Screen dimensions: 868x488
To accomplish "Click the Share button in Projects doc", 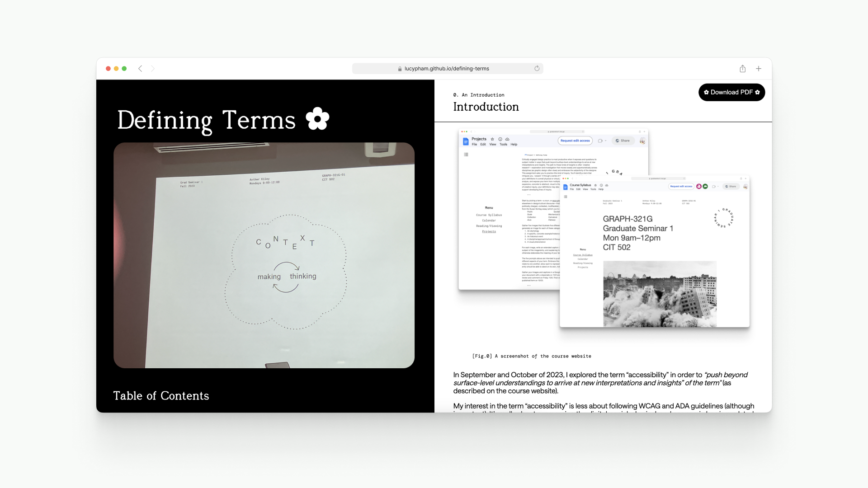I will (x=623, y=141).
